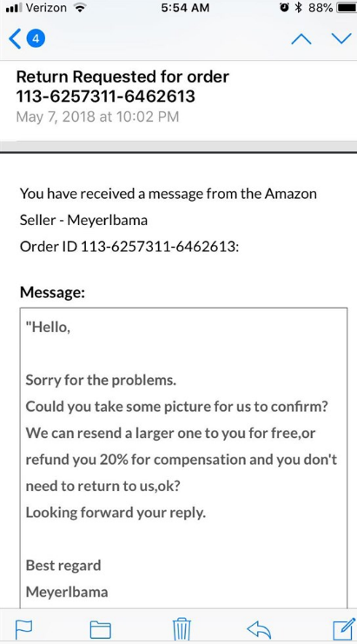Image resolution: width=357 pixels, height=644 pixels.
Task: Tap the unread count badge 4
Action: (36, 39)
